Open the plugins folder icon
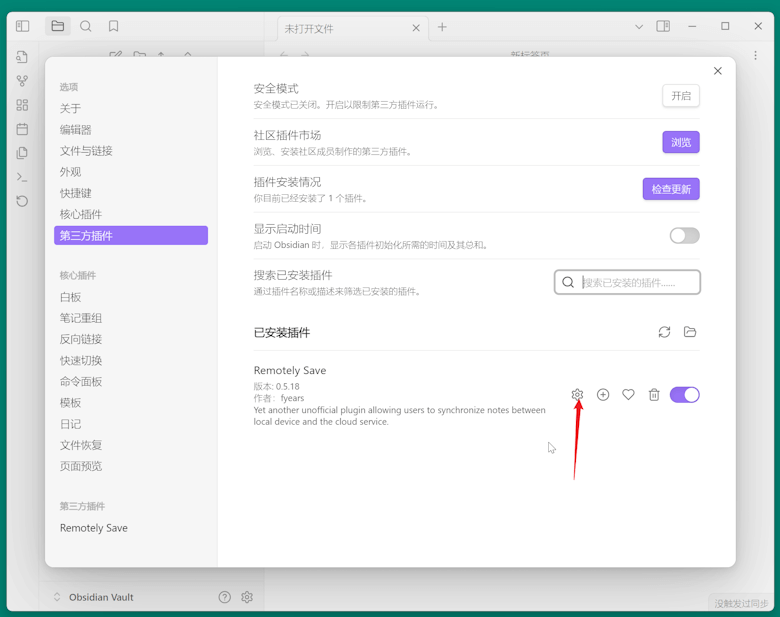780x617 pixels. 690,332
